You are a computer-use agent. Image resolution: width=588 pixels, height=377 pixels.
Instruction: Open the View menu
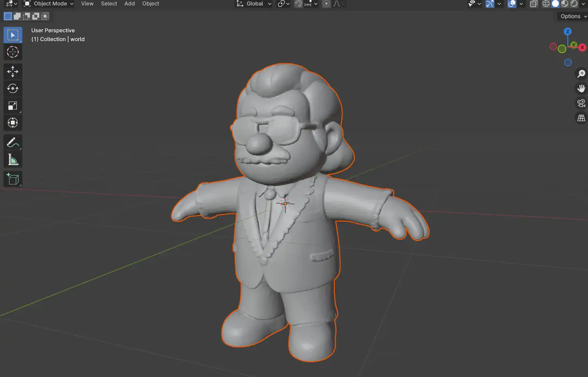click(x=87, y=4)
